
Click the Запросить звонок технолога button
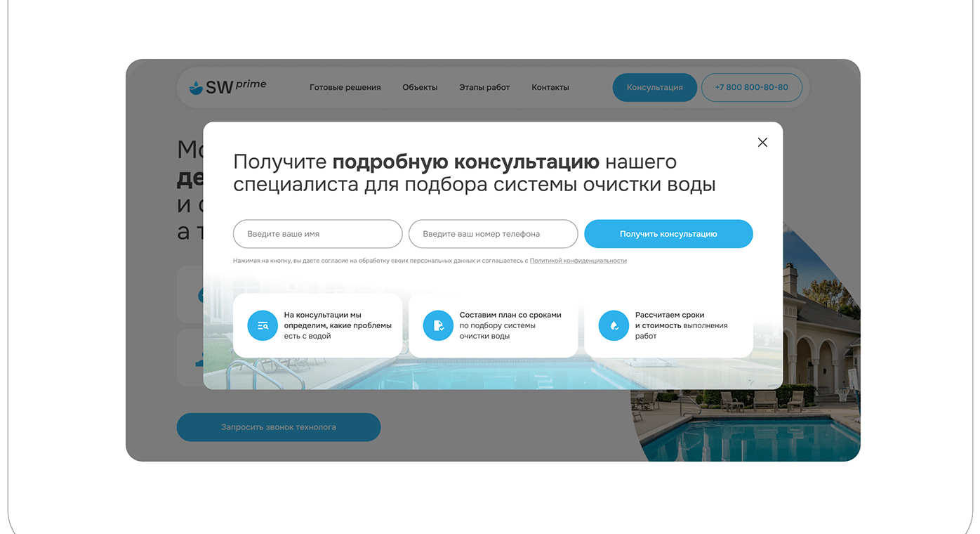coord(279,427)
